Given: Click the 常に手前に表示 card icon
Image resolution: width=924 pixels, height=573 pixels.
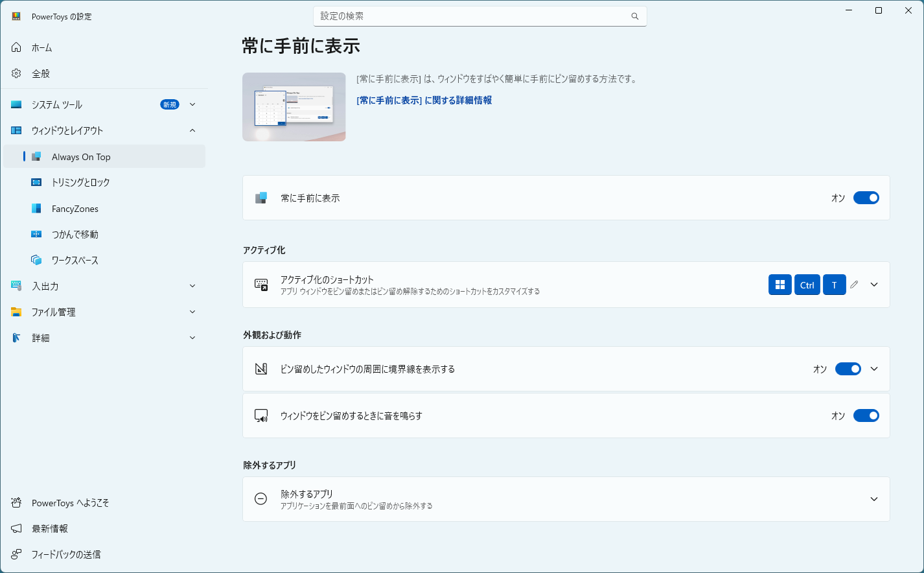Looking at the screenshot, I should pyautogui.click(x=261, y=198).
